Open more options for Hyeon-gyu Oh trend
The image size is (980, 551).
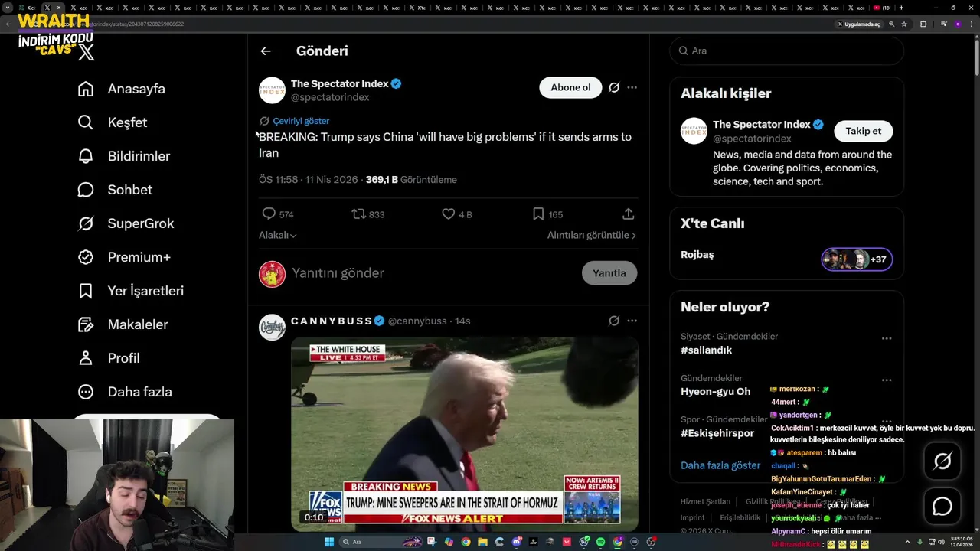(x=887, y=380)
